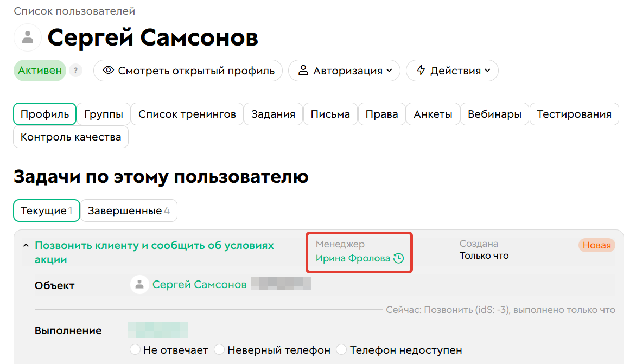Click Сергей Самсонов's avatar in the Объект row
Viewport: 636px width, 364px height.
139,284
